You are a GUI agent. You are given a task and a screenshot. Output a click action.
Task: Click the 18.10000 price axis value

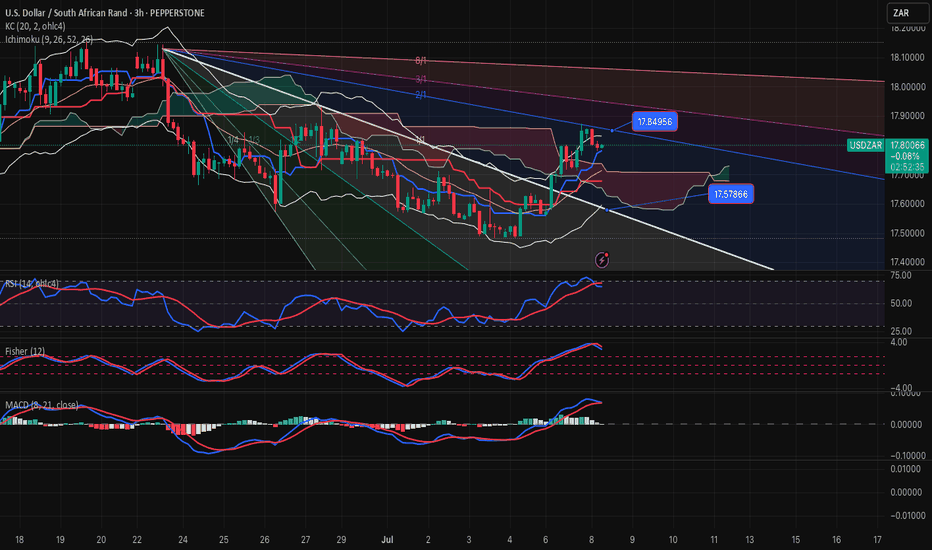(908, 58)
